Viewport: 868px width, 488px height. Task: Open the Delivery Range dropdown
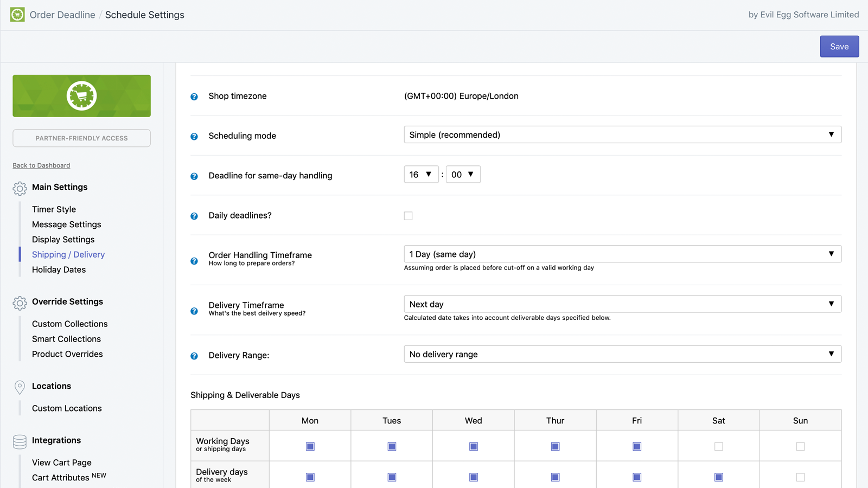pyautogui.click(x=622, y=354)
